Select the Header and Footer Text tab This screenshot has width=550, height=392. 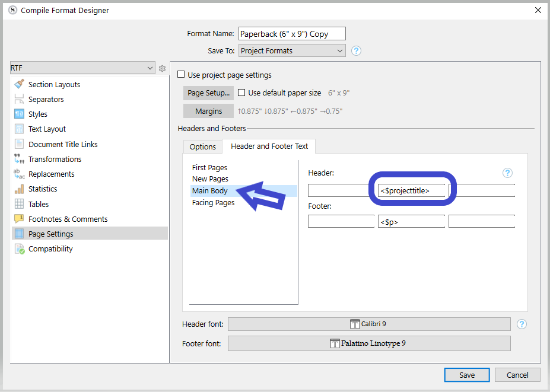(269, 146)
